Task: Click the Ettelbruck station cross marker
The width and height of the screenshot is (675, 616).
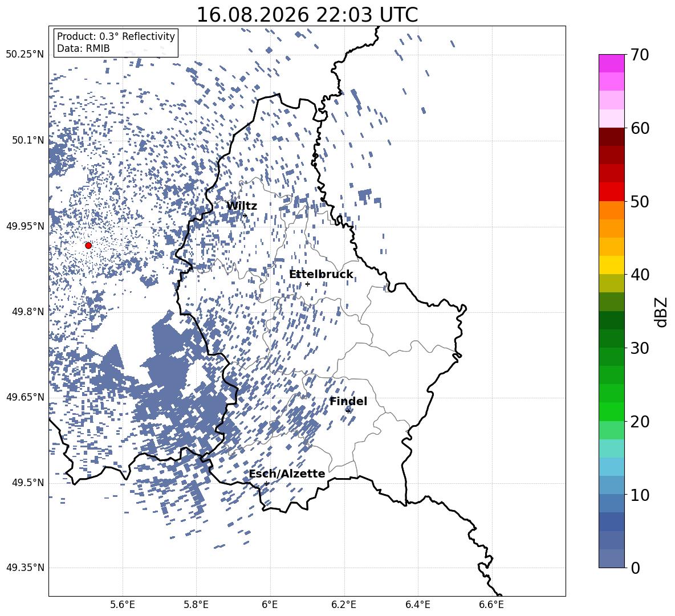Action: point(307,284)
